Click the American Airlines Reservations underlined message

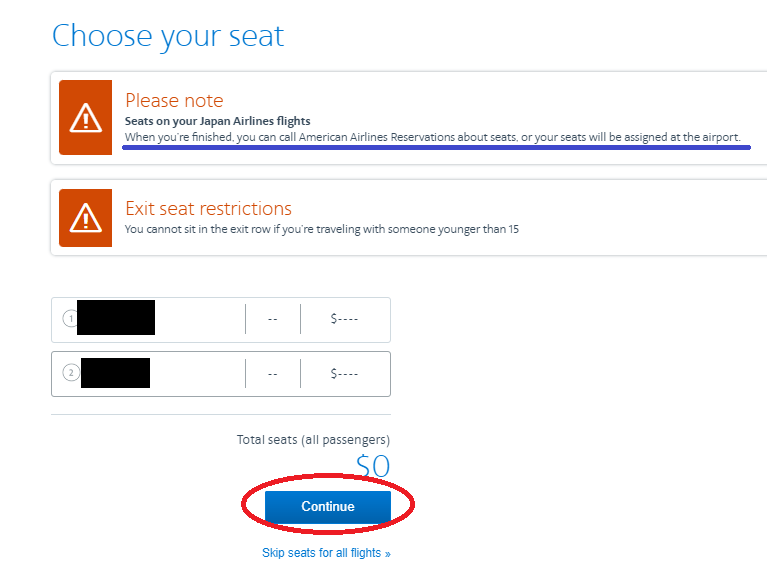[x=432, y=137]
